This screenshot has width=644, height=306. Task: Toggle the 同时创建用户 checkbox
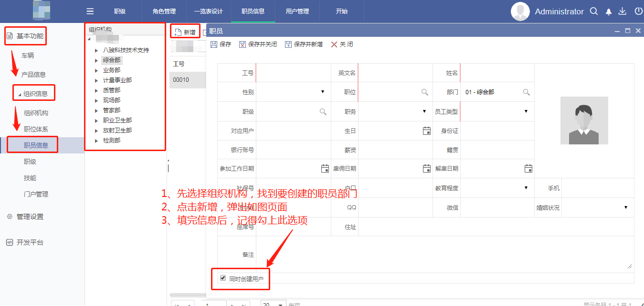point(222,278)
